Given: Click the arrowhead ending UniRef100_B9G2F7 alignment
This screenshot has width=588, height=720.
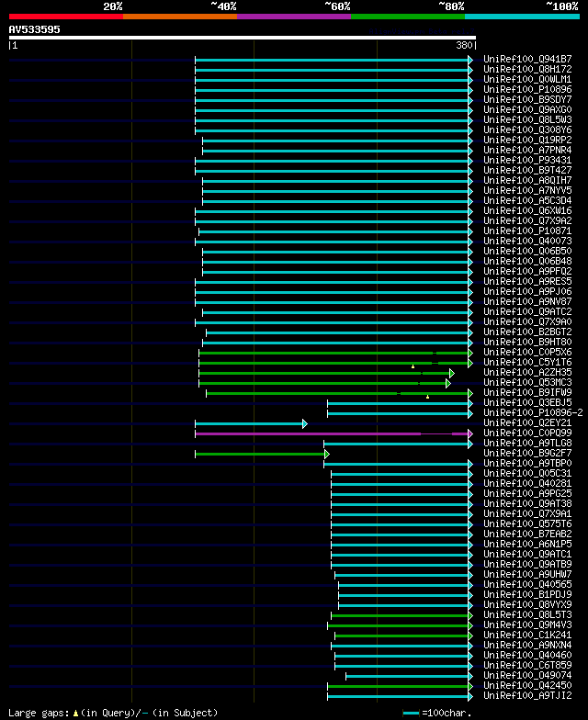Looking at the screenshot, I should click(x=327, y=454).
